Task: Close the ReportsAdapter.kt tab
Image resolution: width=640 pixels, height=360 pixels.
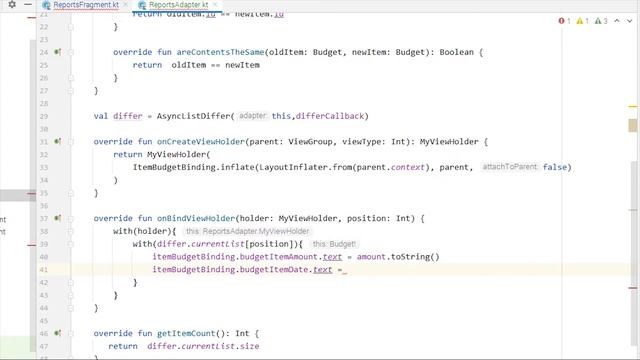Action: point(215,4)
